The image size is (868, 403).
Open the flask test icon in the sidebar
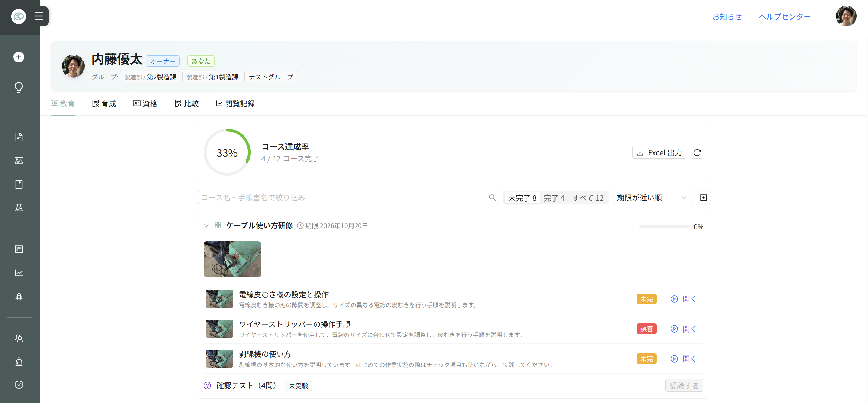click(19, 207)
